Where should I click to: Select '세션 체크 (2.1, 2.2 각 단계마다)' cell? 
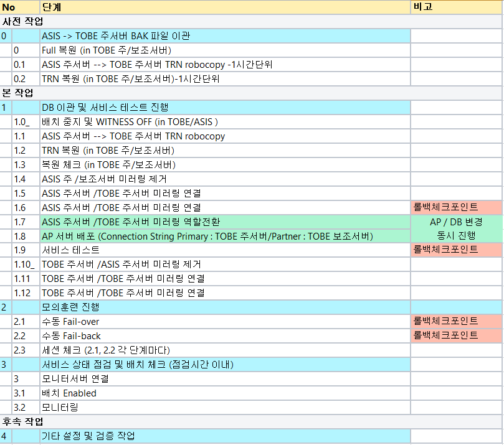click(x=225, y=350)
